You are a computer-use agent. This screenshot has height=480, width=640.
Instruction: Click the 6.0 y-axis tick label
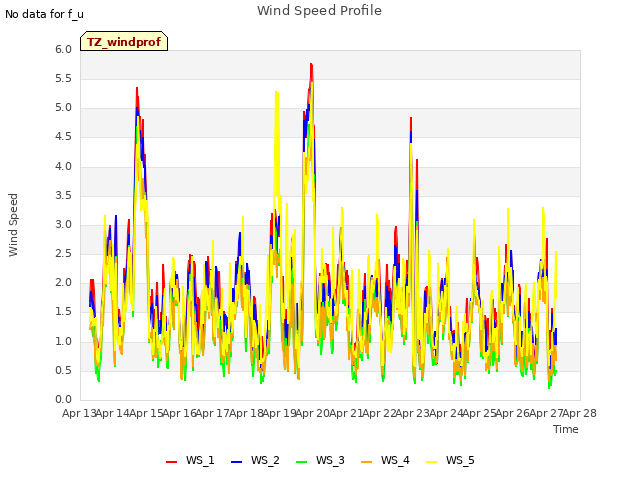click(64, 49)
